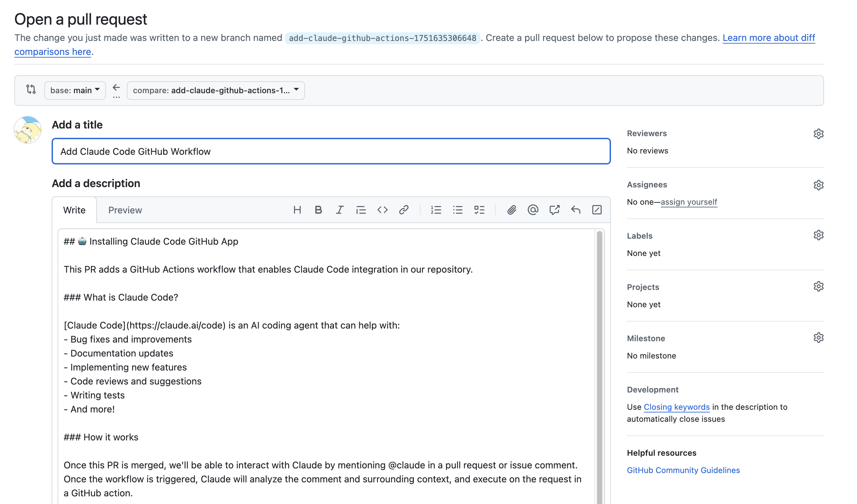Click 'No milestone' text
857x504 pixels.
[x=651, y=356]
